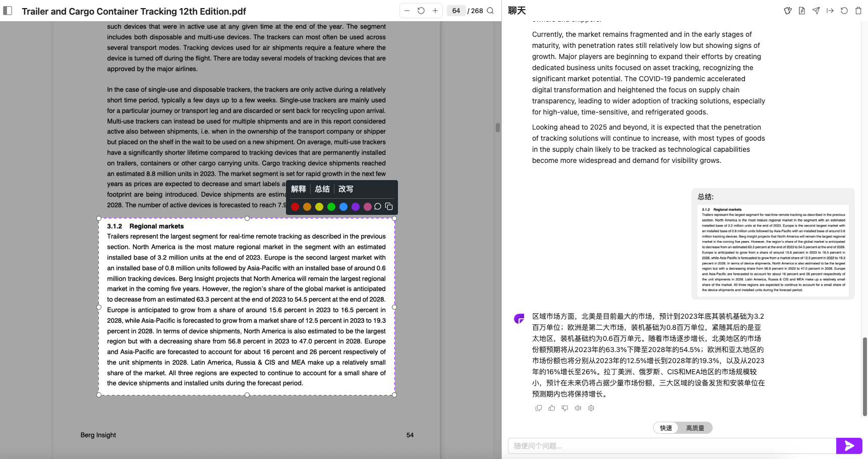Toggle the left sidebar panel
The height and width of the screenshot is (459, 868).
coord(8,11)
